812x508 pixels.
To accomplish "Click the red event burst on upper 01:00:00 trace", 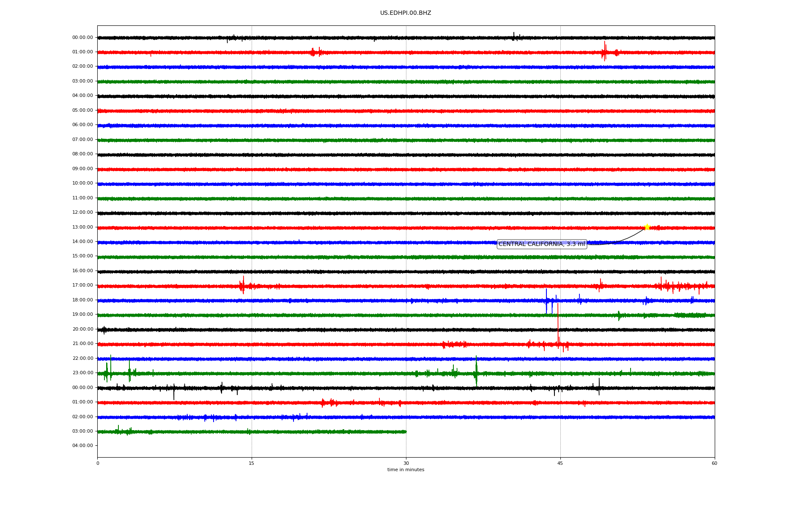I will point(604,52).
